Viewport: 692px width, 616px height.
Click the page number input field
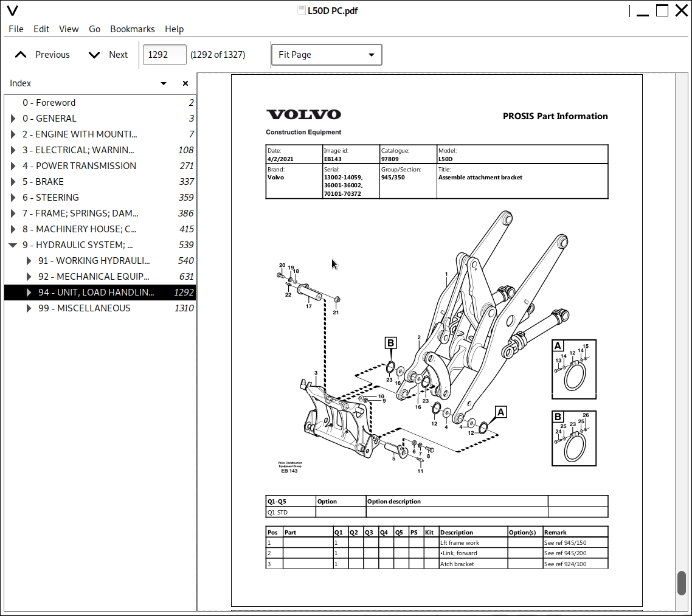coord(164,55)
